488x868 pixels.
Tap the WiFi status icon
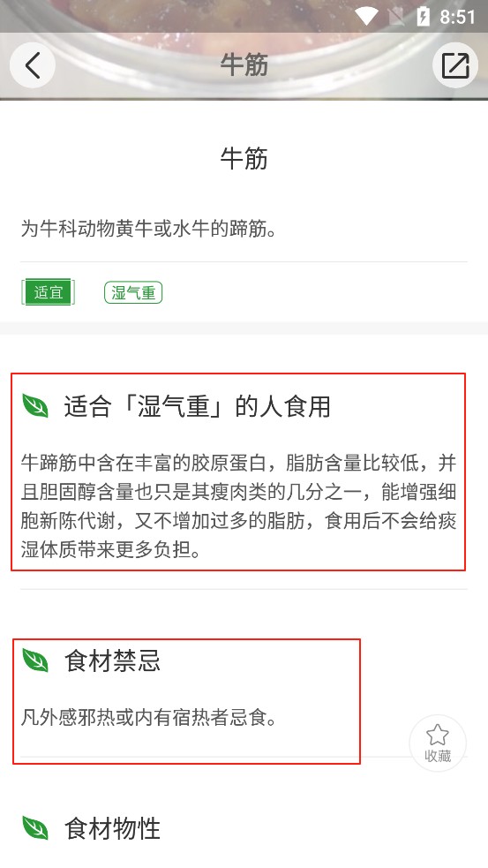[366, 17]
